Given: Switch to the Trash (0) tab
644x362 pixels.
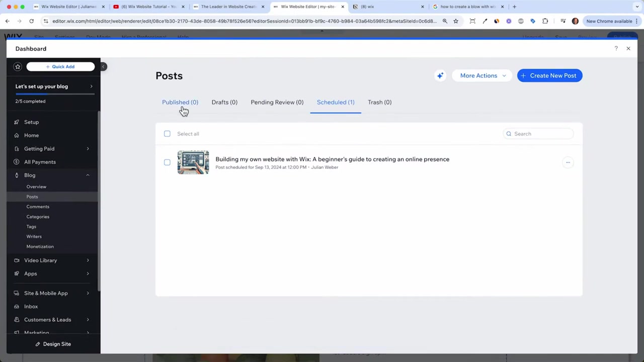Looking at the screenshot, I should coord(379,102).
